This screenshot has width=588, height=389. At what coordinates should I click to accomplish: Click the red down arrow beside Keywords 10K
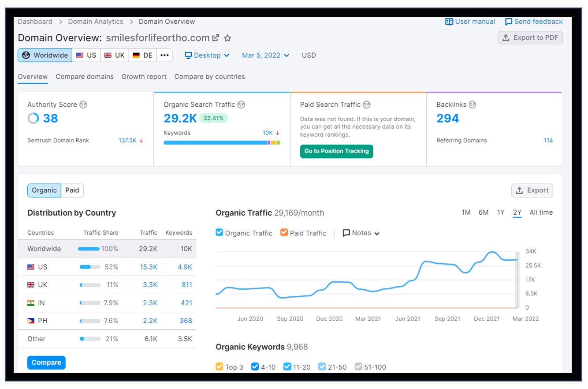[x=278, y=133]
